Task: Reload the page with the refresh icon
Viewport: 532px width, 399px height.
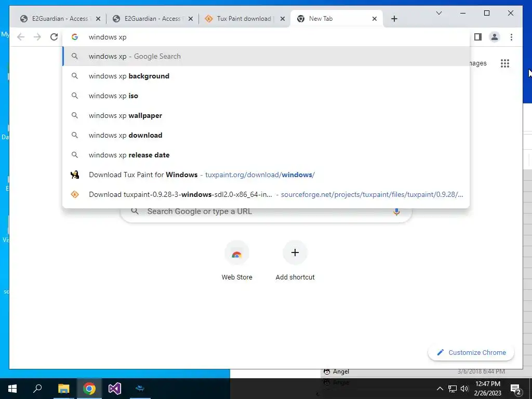Action: pyautogui.click(x=54, y=37)
